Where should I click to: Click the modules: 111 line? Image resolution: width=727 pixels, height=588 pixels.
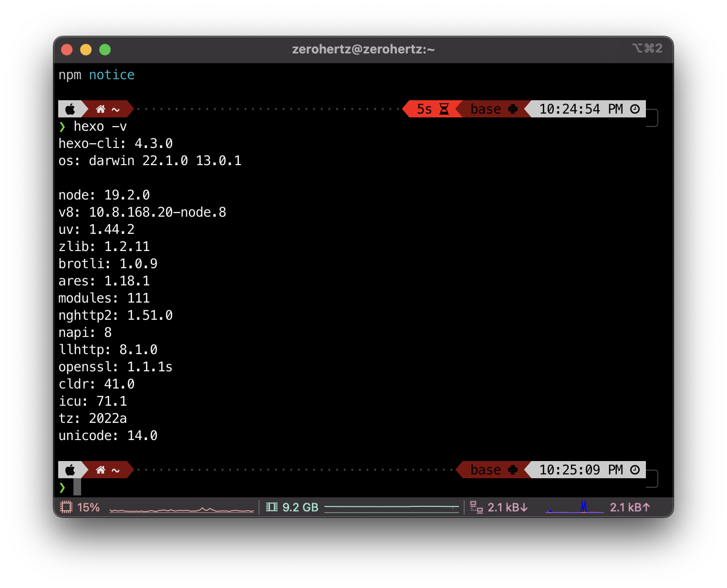104,298
